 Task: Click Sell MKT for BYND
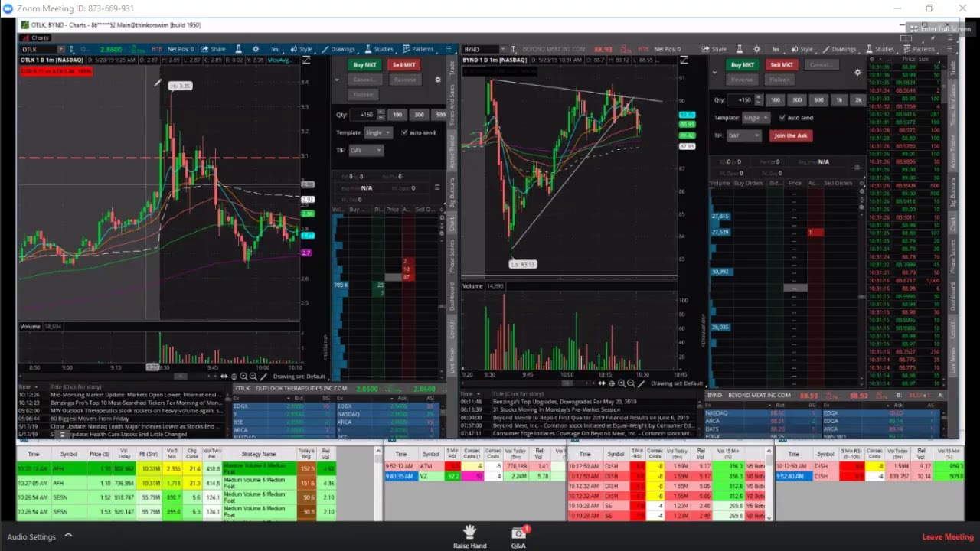click(782, 65)
